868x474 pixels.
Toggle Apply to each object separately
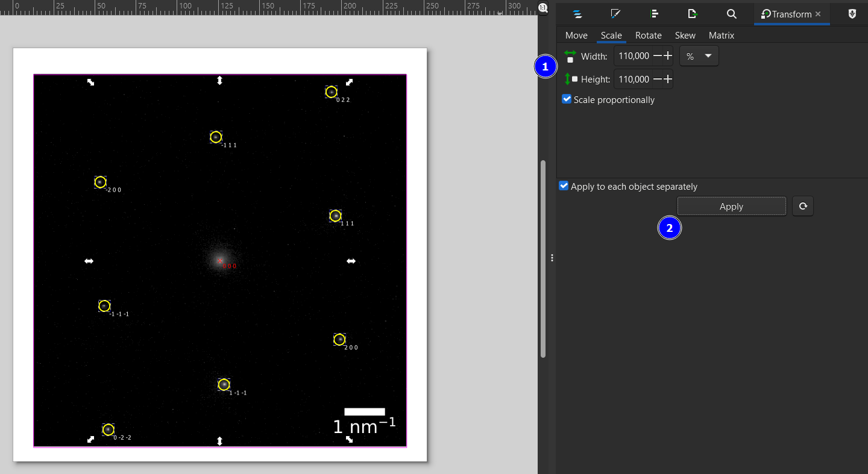[564, 186]
